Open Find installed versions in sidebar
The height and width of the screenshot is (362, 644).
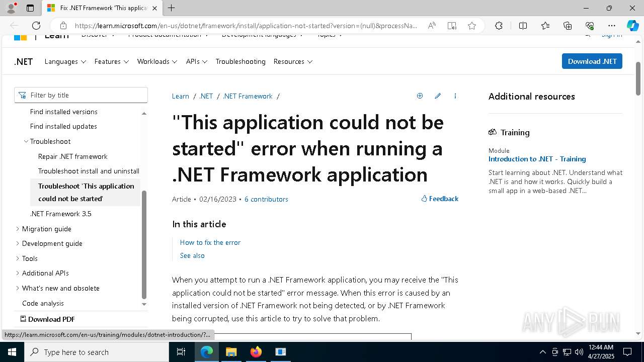(64, 112)
